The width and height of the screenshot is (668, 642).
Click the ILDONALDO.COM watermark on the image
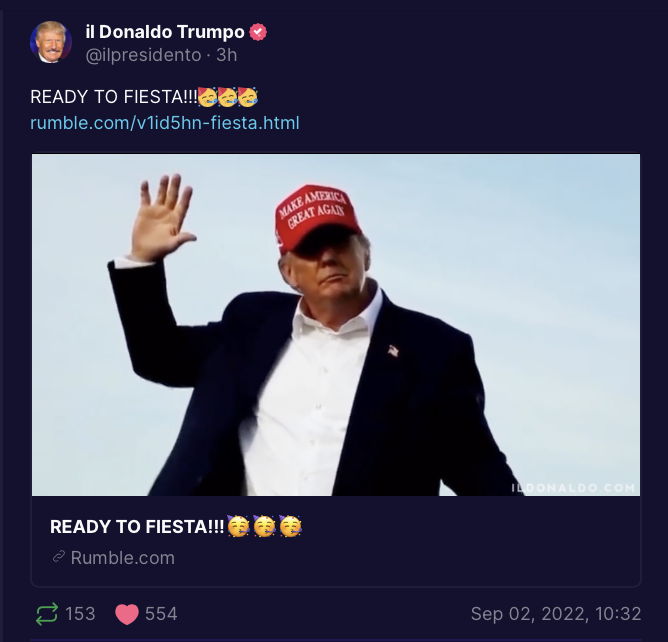[x=573, y=488]
